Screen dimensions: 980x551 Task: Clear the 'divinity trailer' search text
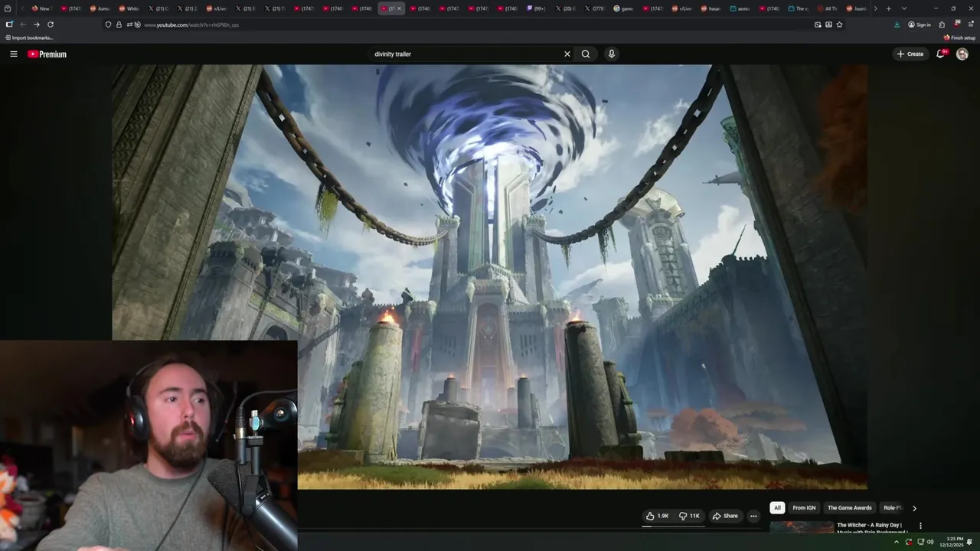(567, 54)
